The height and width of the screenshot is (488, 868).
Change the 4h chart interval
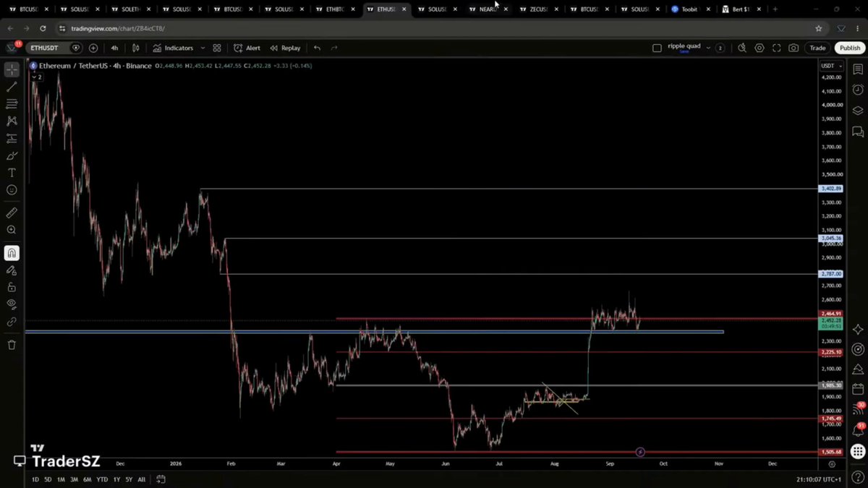(x=114, y=48)
